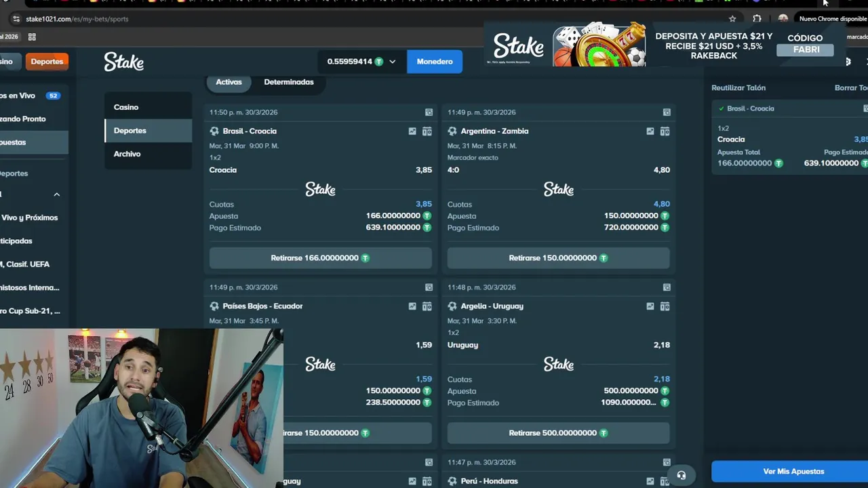
Task: Collapse the sports sidebar section chevron
Action: [57, 195]
